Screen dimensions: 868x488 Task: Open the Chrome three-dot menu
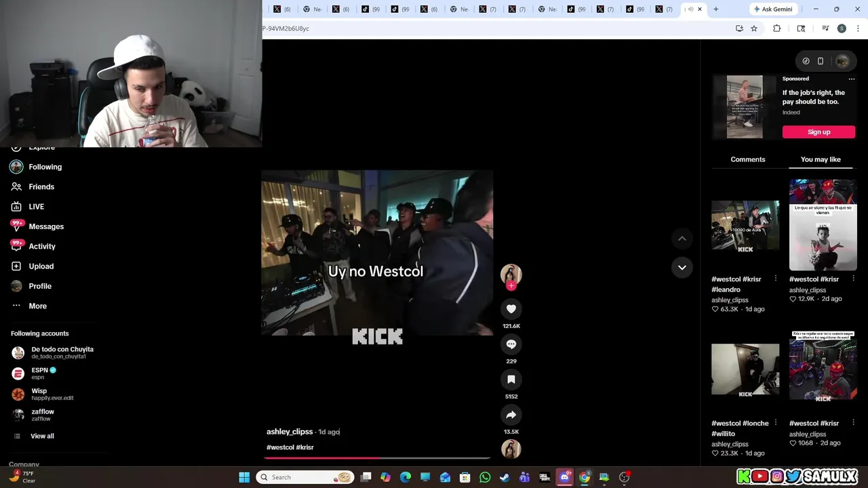pyautogui.click(x=858, y=28)
